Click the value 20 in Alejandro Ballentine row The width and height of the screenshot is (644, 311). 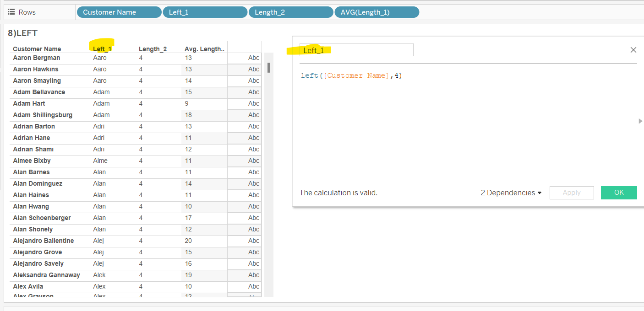click(188, 241)
